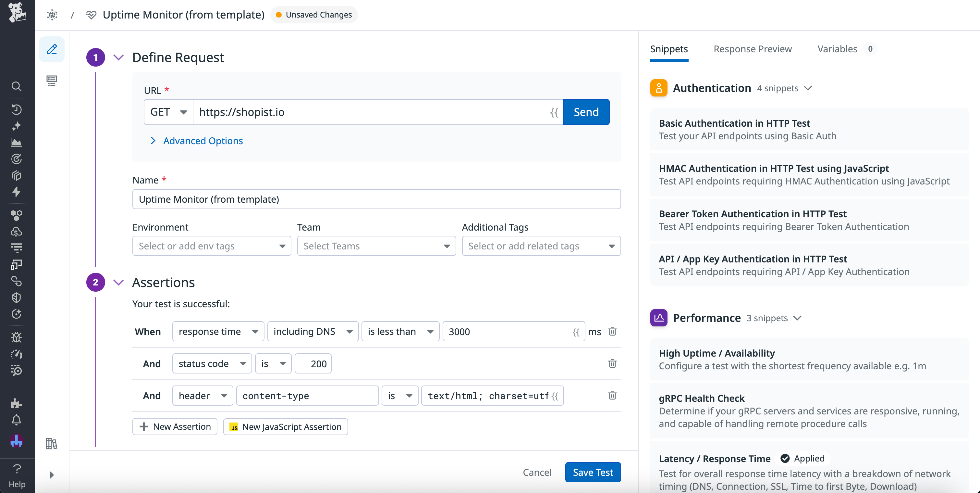Select the lightning bolt APM icon in sidebar
Viewport: 980px width, 493px height.
click(17, 192)
